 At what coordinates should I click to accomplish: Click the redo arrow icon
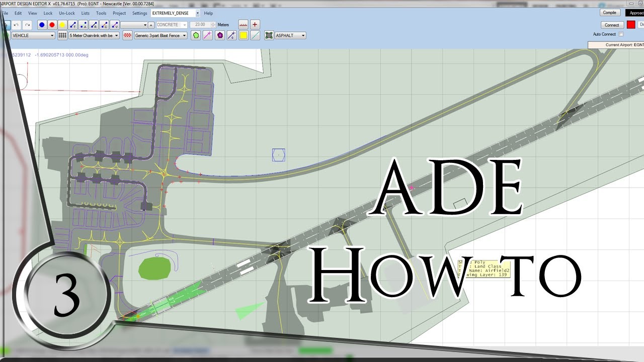pyautogui.click(x=27, y=25)
